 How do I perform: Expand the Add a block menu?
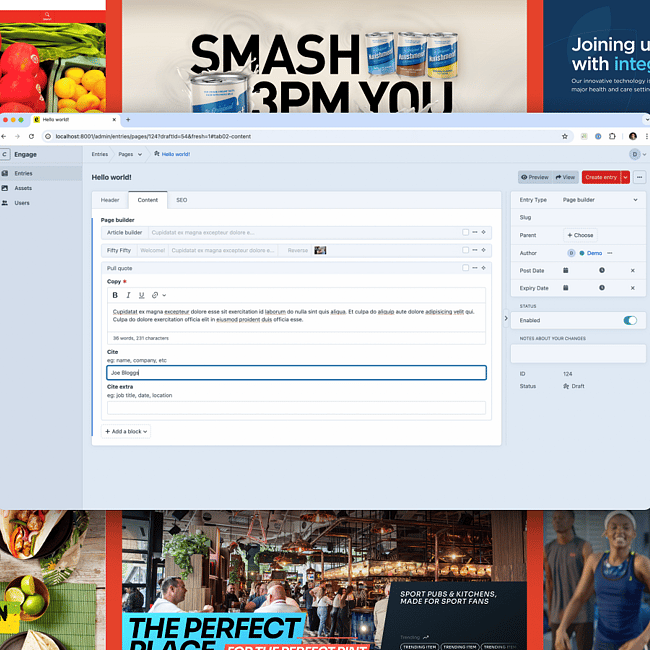point(129,431)
